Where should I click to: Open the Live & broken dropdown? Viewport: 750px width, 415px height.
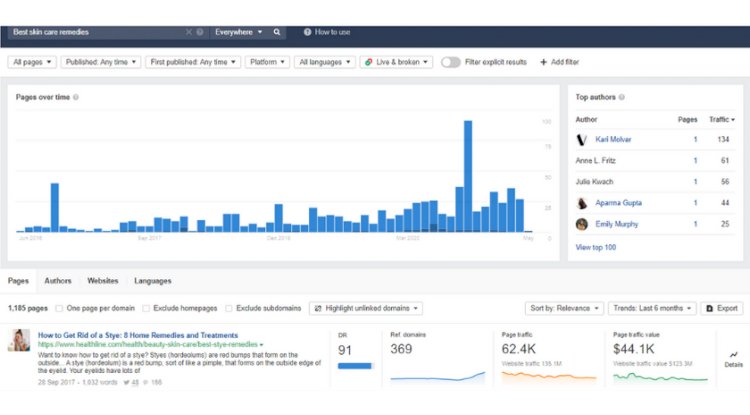(x=397, y=62)
